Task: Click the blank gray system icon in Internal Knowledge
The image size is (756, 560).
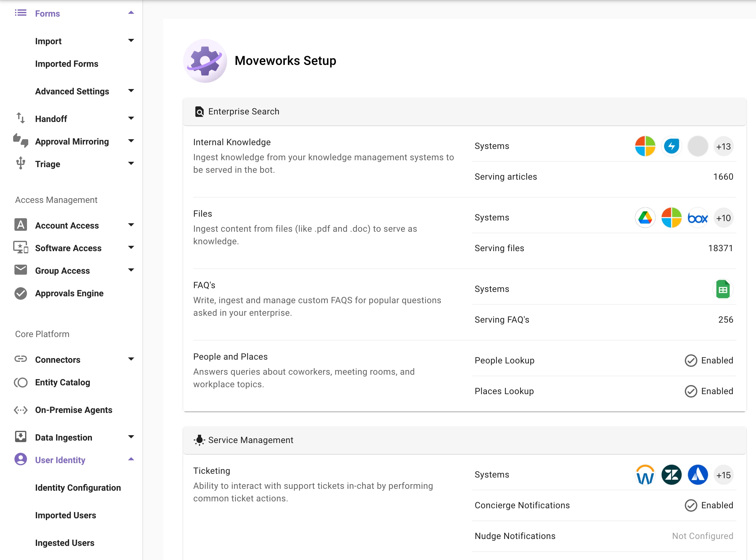Action: pyautogui.click(x=698, y=146)
